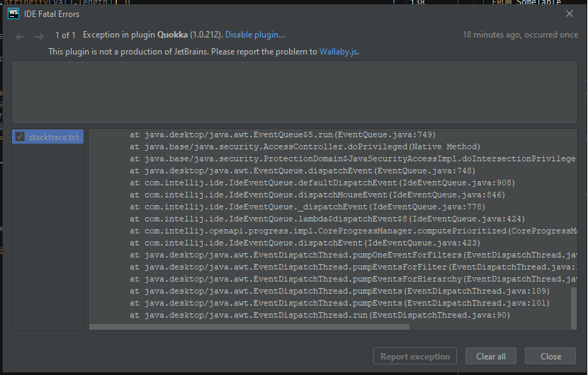
Task: Click the line 'pumpEvents(EventDispatchThread.java:101)'
Action: pos(340,303)
